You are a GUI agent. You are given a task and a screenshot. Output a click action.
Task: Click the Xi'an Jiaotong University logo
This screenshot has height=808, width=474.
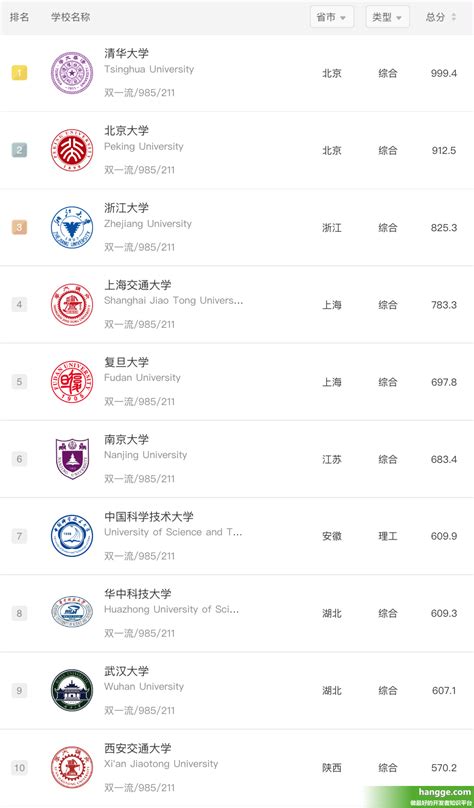[72, 768]
